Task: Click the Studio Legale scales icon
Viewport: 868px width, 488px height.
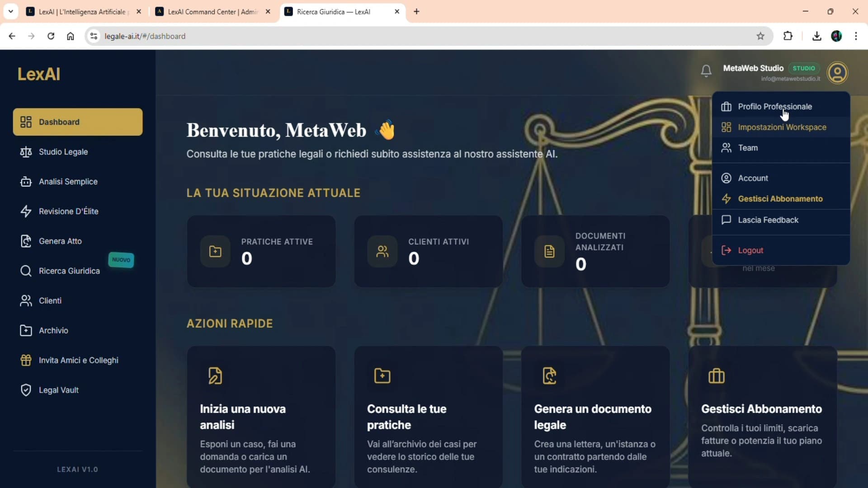Action: coord(26,152)
